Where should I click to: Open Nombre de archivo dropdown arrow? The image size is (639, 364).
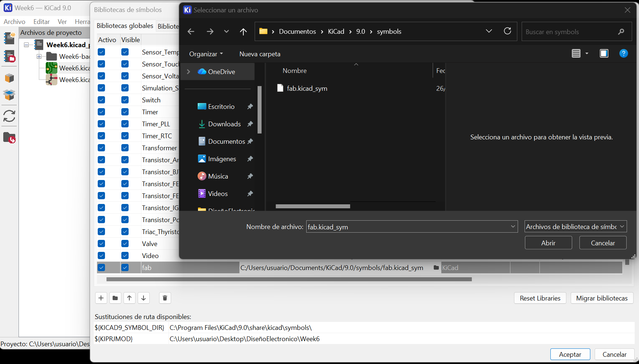(513, 226)
